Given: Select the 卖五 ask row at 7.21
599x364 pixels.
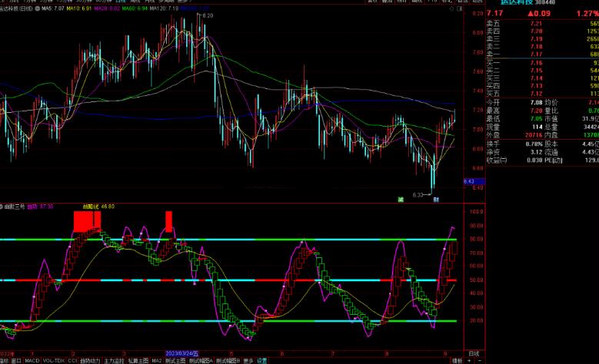Looking at the screenshot, I should [x=542, y=24].
